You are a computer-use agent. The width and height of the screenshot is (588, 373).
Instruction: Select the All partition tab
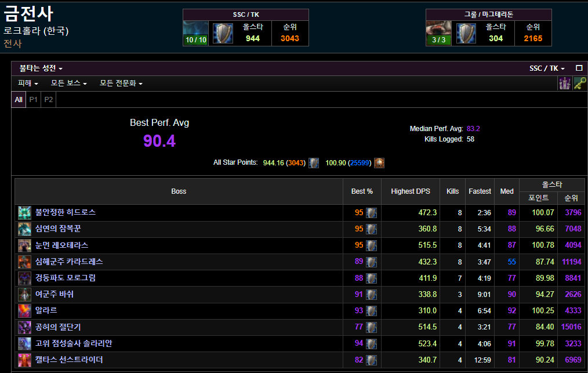tap(19, 99)
